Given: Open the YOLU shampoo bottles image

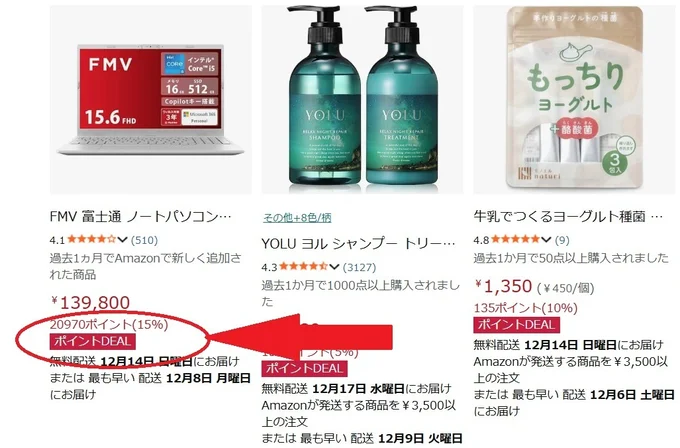Looking at the screenshot, I should (362, 99).
